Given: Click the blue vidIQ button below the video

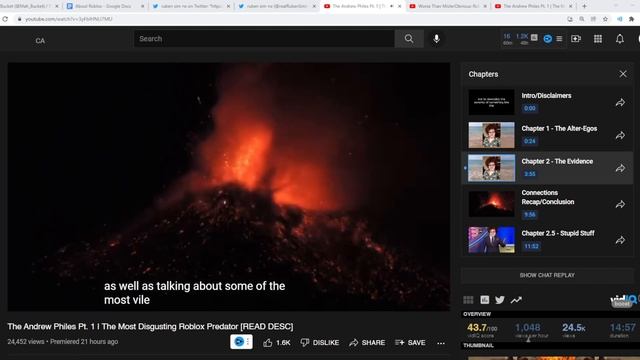Looking at the screenshot, I should point(241,342).
